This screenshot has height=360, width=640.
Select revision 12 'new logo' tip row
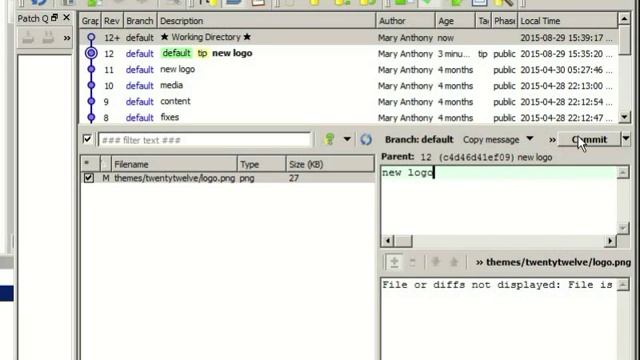[x=349, y=53]
